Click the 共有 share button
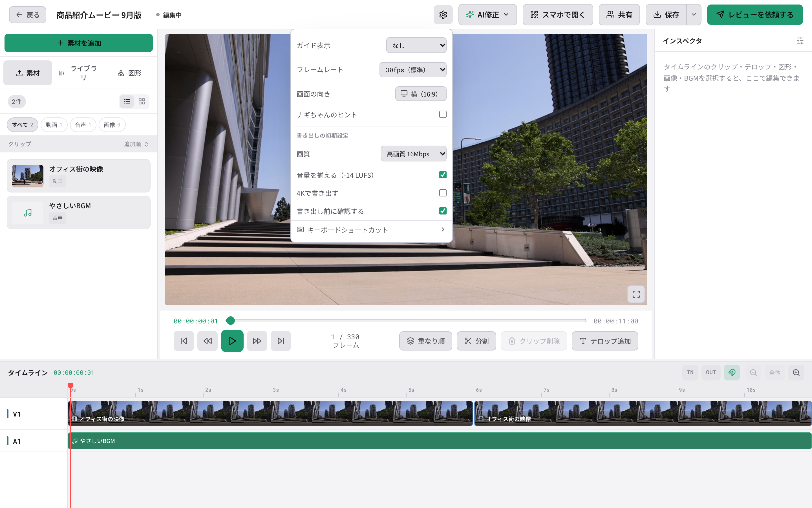This screenshot has width=812, height=508. tap(619, 15)
